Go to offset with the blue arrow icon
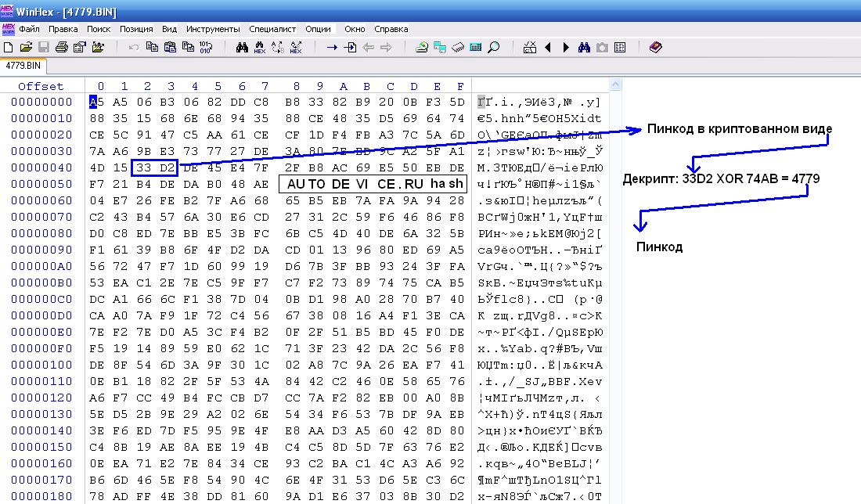 (332, 48)
